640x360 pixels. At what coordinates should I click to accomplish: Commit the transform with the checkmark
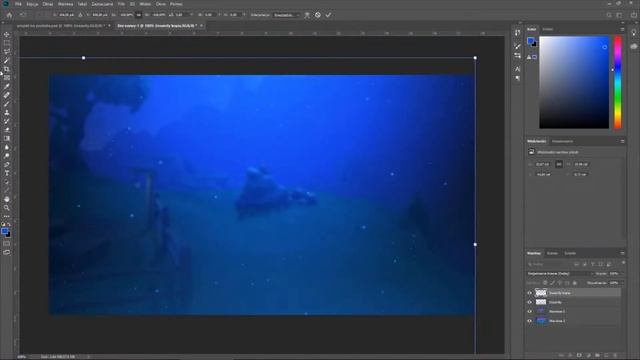328,15
